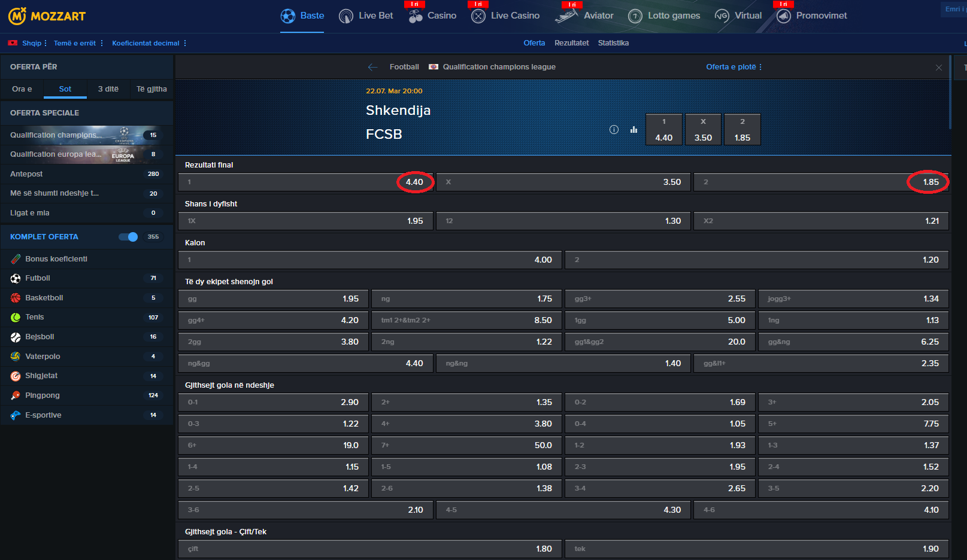Select Kalon 1 at 4.00
This screenshot has width=967, height=560.
click(370, 260)
